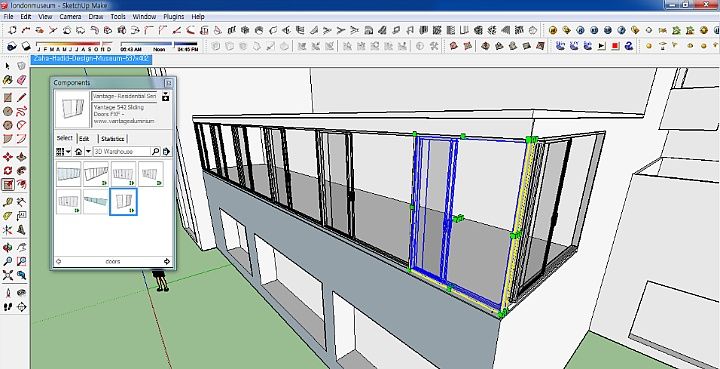This screenshot has height=369, width=720.
Task: Toggle Show/Hide Shadows
Action: (x=26, y=45)
